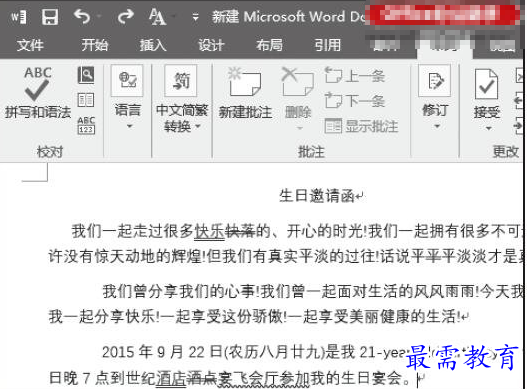Click the text 许没有惊天动地的辉煌
This screenshot has width=527, height=389.
125,257
